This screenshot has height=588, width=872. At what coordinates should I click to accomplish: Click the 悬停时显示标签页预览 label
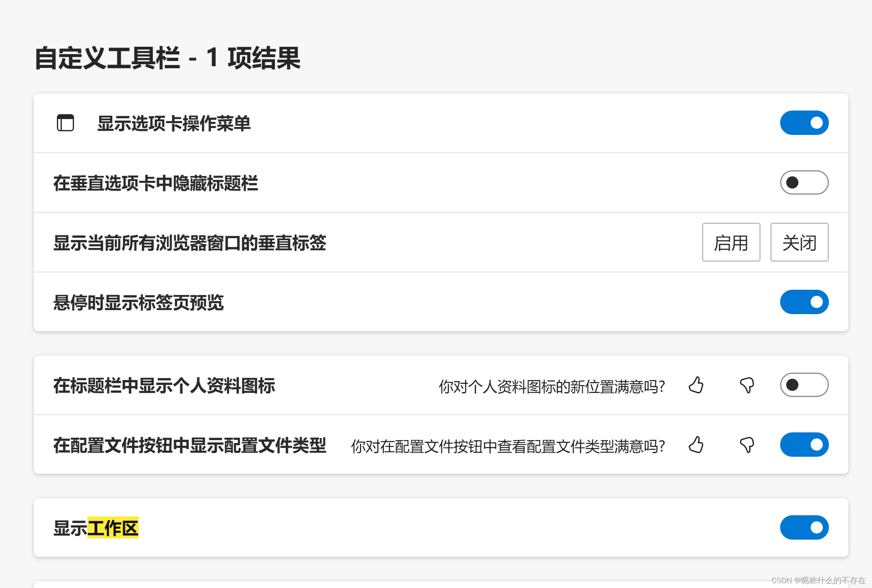138,303
